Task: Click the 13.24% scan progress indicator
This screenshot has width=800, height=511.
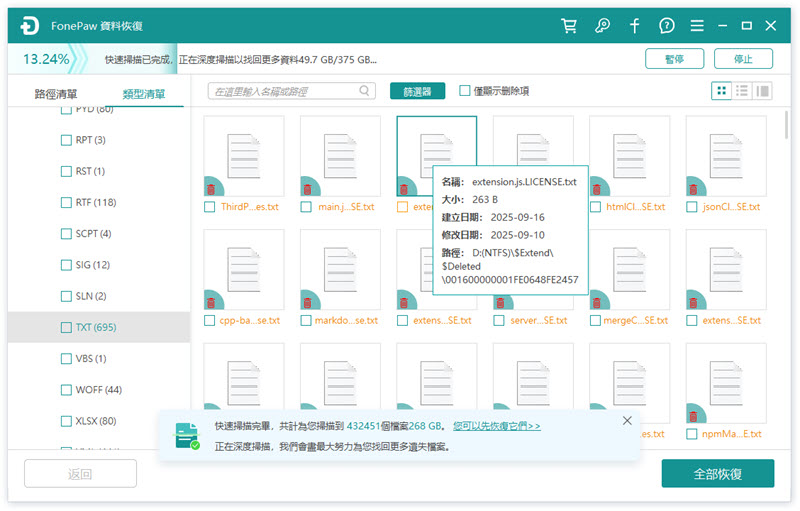Action: tap(46, 59)
